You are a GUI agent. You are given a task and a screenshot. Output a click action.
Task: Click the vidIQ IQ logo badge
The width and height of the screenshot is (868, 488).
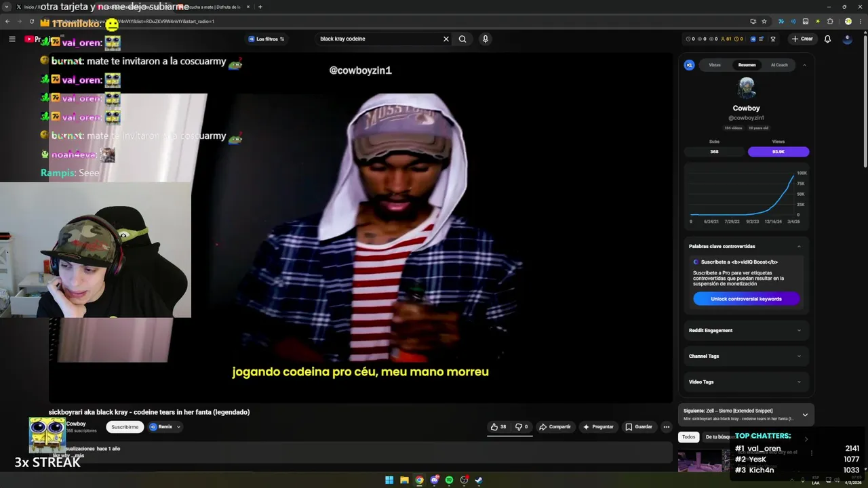[x=689, y=65]
